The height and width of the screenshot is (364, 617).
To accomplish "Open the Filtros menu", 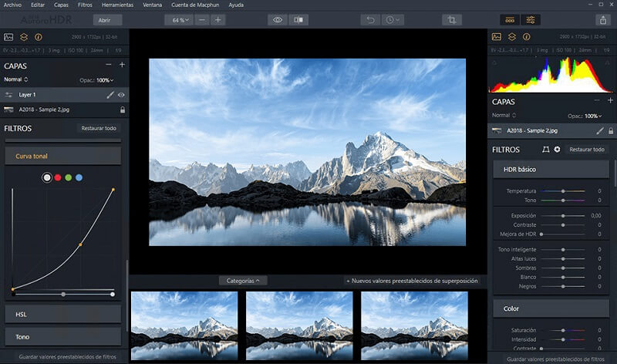I will tap(85, 5).
